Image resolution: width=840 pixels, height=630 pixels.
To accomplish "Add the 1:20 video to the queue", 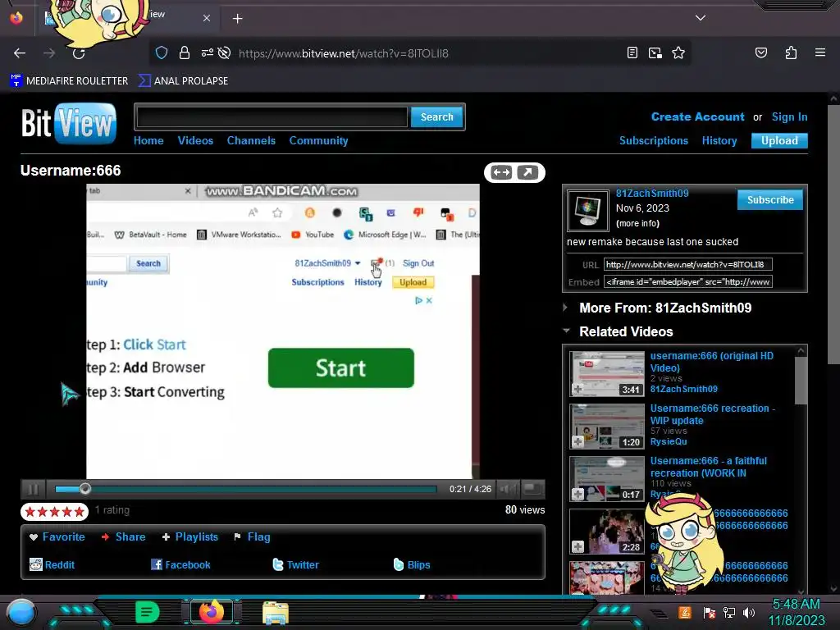I will 577,442.
